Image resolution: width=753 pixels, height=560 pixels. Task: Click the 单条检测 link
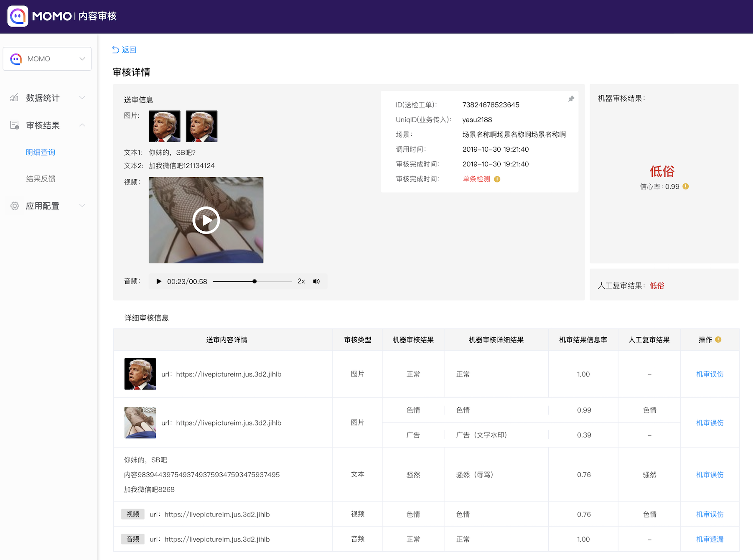click(x=476, y=179)
